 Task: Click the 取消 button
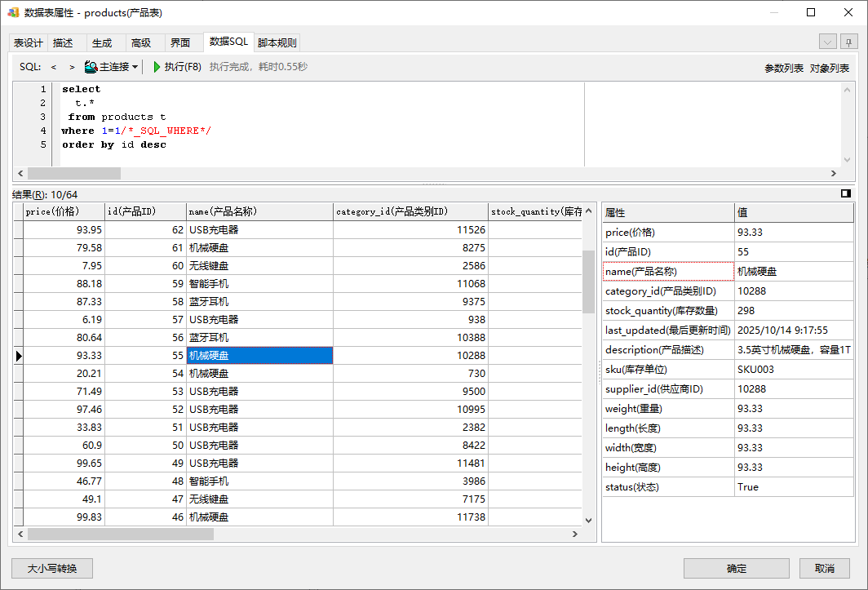coord(824,568)
